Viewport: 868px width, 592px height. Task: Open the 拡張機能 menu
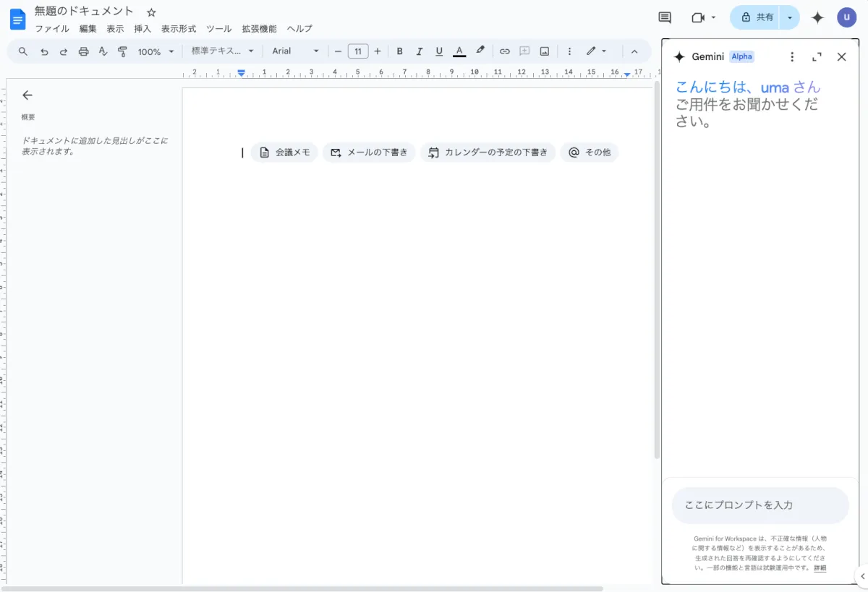(259, 29)
